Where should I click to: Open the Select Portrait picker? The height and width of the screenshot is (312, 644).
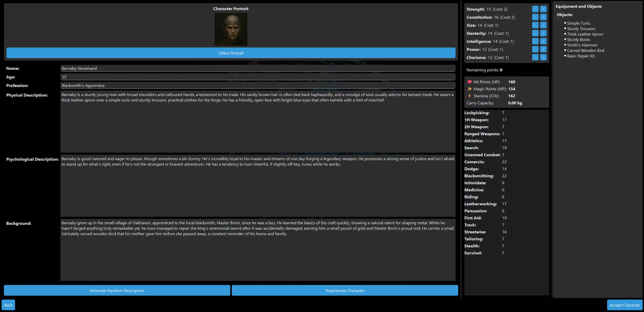click(231, 53)
